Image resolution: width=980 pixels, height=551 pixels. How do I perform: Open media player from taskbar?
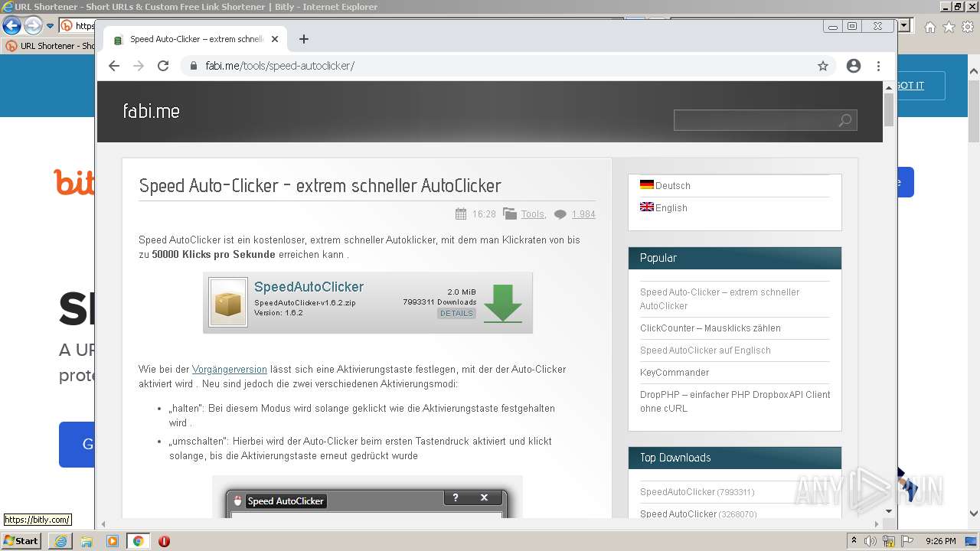pos(113,541)
